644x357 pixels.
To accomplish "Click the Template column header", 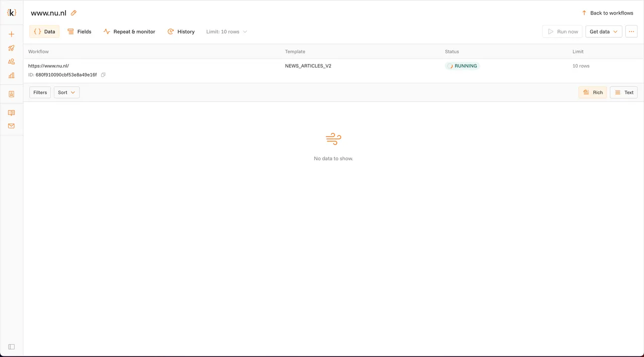I will pos(295,51).
